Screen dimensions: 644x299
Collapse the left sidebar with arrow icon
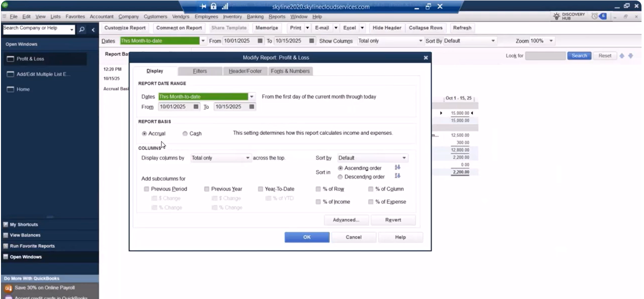[93, 30]
